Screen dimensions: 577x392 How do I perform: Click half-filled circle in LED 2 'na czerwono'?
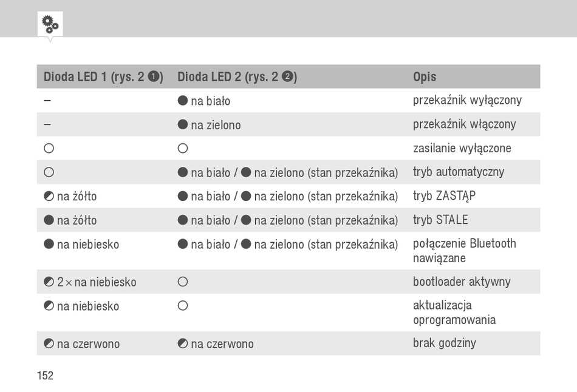183,343
